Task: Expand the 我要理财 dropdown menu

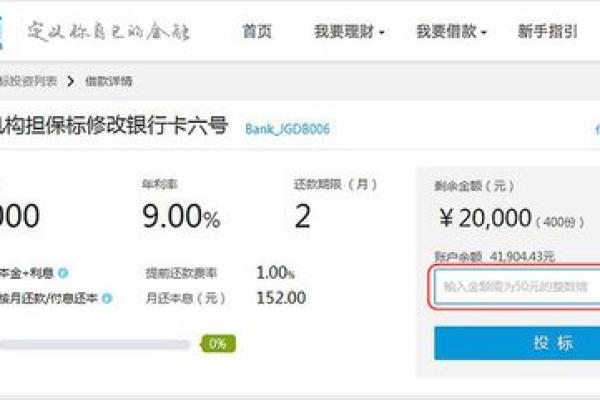Action: (349, 31)
